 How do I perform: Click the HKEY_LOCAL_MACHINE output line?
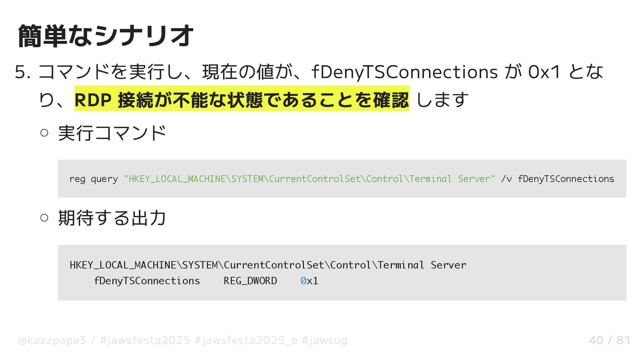tap(268, 265)
